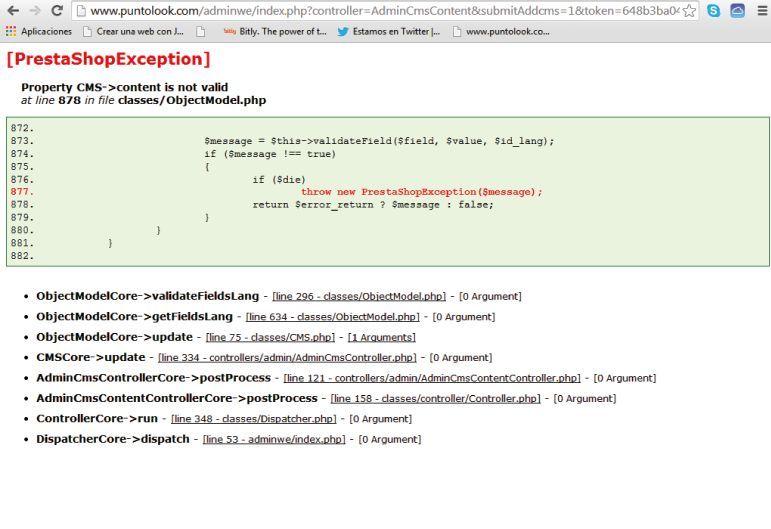Click 'ControllerCore->run' trace entry

(x=97, y=418)
